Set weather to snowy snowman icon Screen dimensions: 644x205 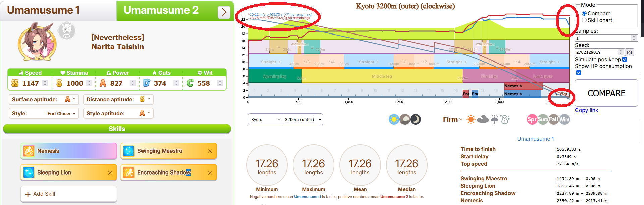[505, 119]
